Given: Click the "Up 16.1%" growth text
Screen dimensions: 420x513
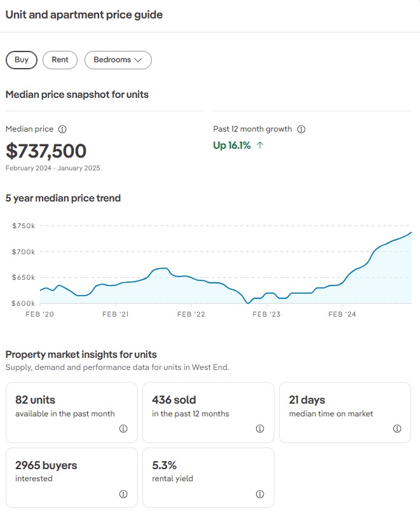Looking at the screenshot, I should point(232,146).
